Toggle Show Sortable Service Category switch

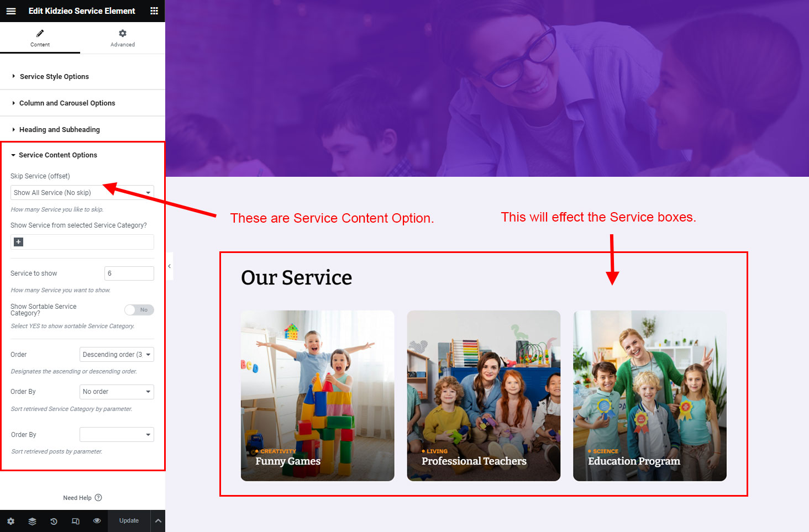[x=139, y=310]
